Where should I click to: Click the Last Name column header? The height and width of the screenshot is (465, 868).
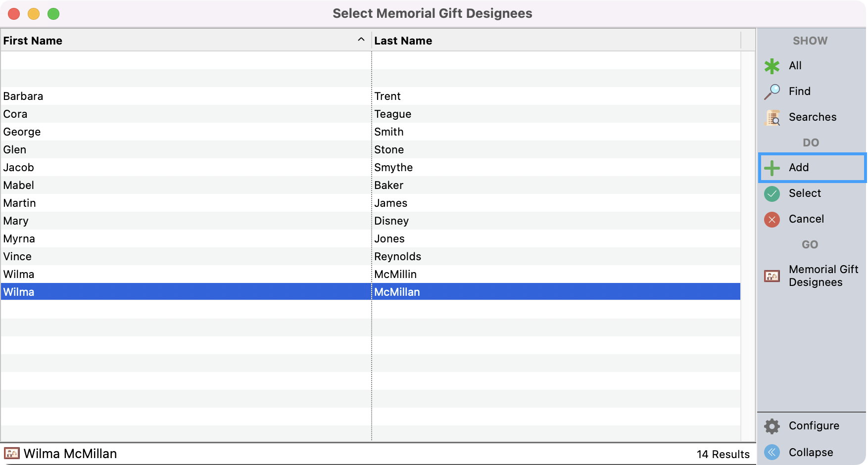tap(403, 41)
